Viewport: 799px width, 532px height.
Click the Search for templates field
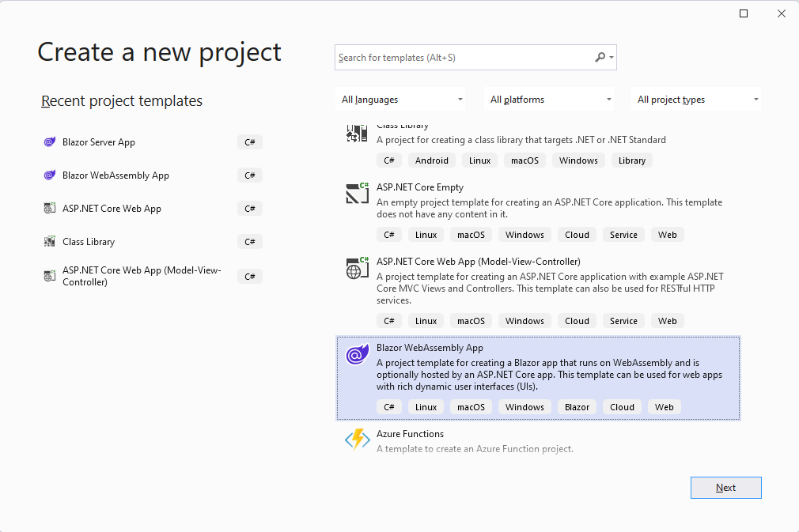(464, 58)
